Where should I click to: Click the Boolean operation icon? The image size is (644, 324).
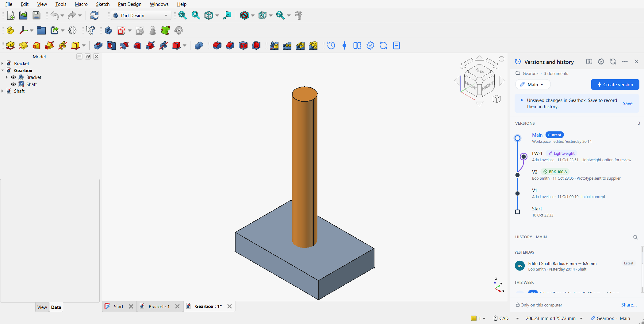[x=199, y=46]
